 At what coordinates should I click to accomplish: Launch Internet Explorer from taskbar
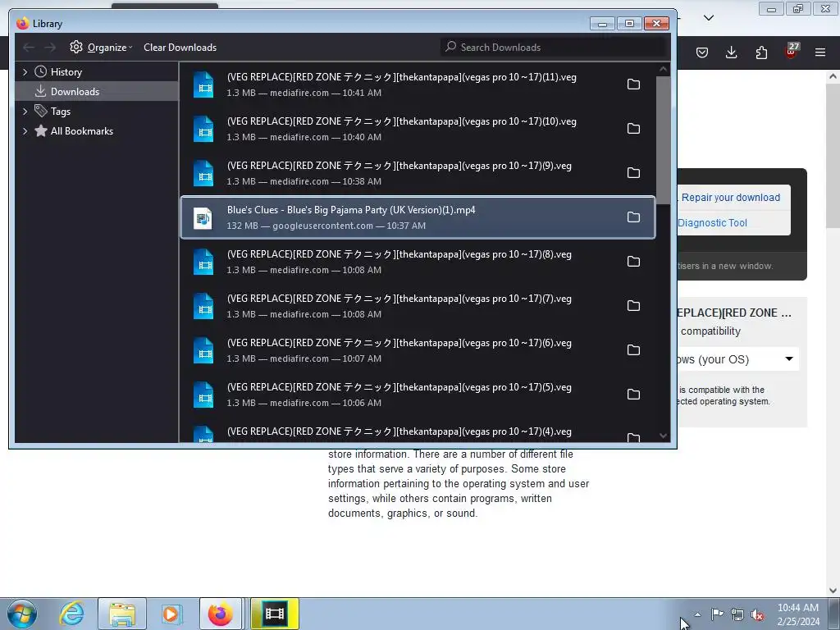[x=72, y=614]
